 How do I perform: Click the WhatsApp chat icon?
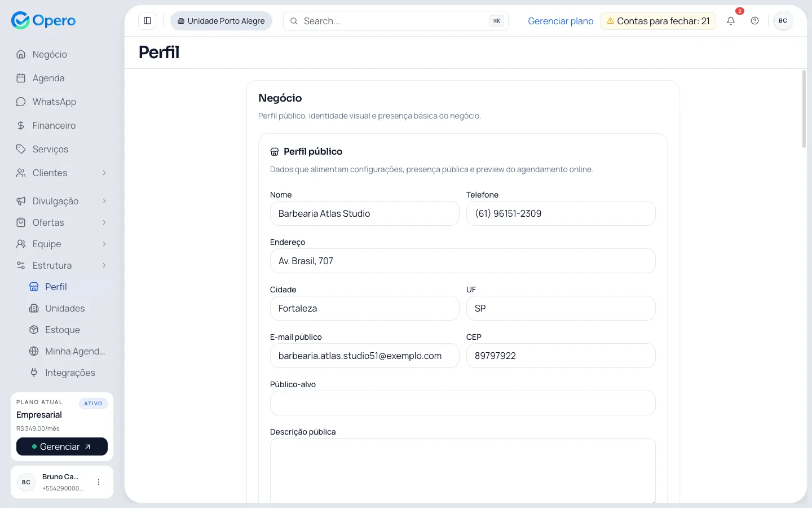pyautogui.click(x=21, y=102)
